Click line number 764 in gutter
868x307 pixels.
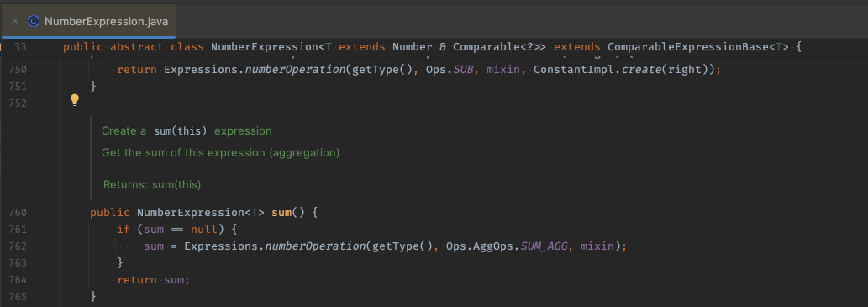point(18,279)
